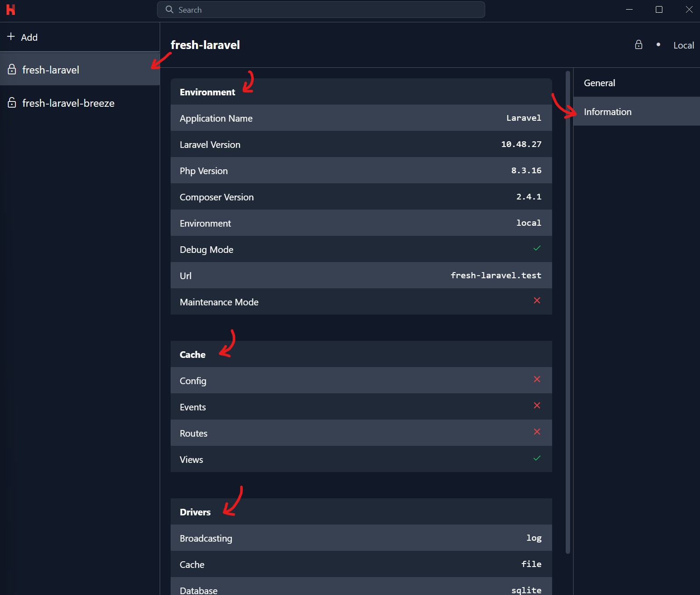The width and height of the screenshot is (700, 595).
Task: Click the red X beside Events cache
Action: [x=537, y=406]
